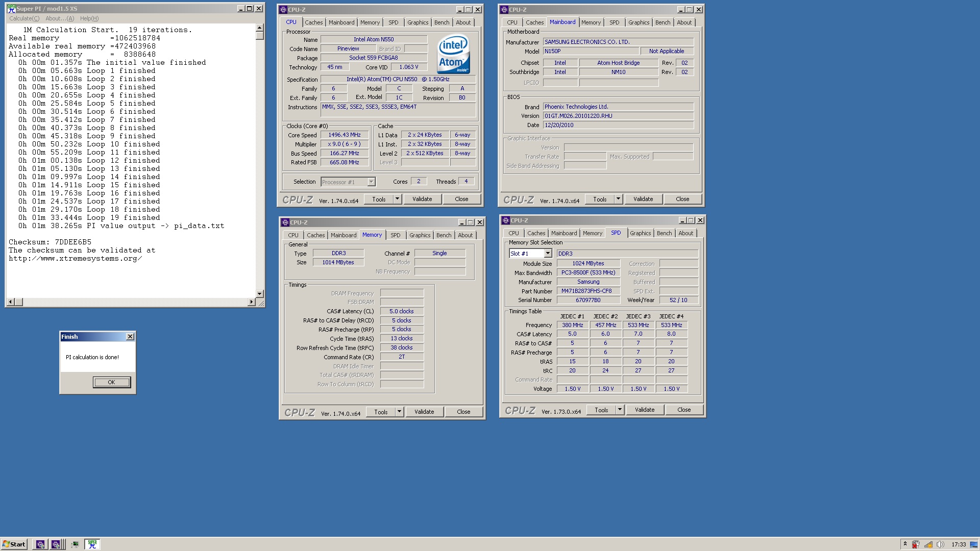Click the taskbar clock 17:33
The image size is (980, 551).
pyautogui.click(x=959, y=544)
